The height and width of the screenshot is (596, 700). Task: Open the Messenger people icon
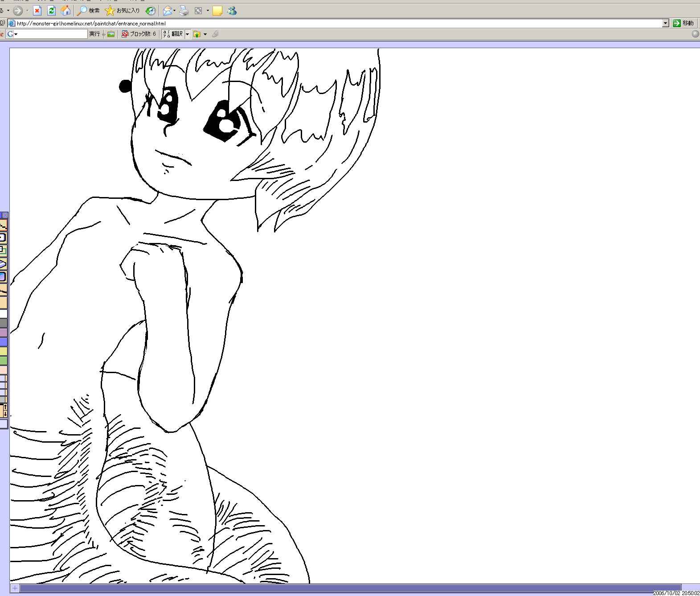click(x=232, y=11)
